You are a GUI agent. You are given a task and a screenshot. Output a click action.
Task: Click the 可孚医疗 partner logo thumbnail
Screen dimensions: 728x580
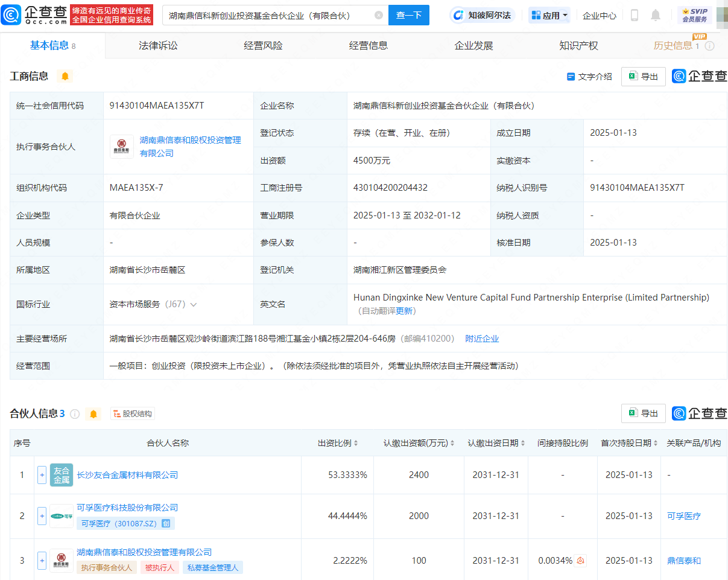pos(61,516)
